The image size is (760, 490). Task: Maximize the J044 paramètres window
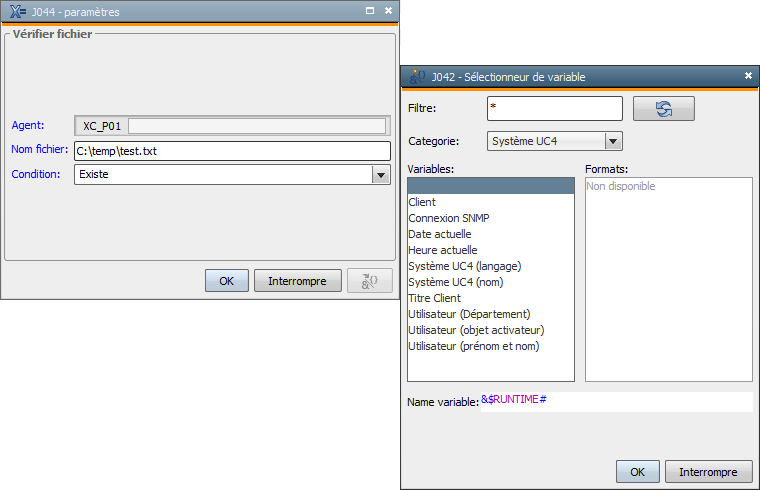[370, 10]
